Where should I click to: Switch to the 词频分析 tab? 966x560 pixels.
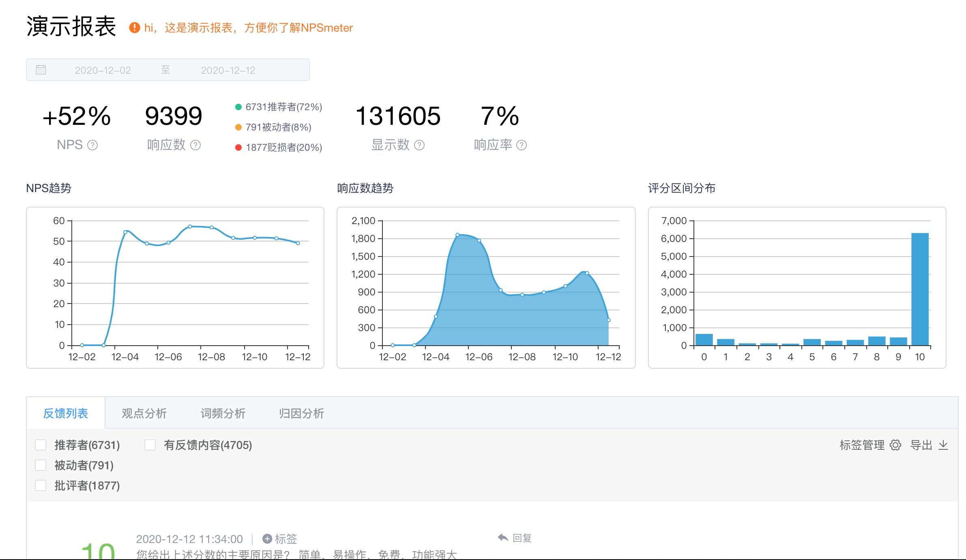click(223, 413)
